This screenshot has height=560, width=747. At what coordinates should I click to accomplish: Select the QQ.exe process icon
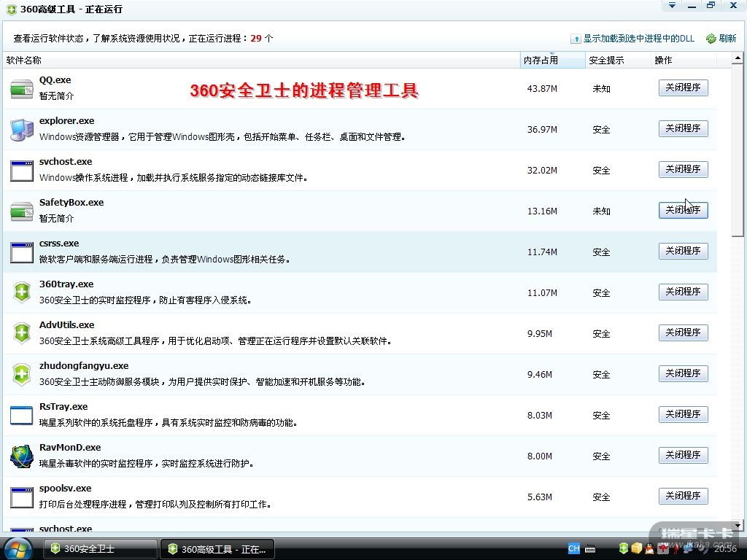tap(22, 89)
